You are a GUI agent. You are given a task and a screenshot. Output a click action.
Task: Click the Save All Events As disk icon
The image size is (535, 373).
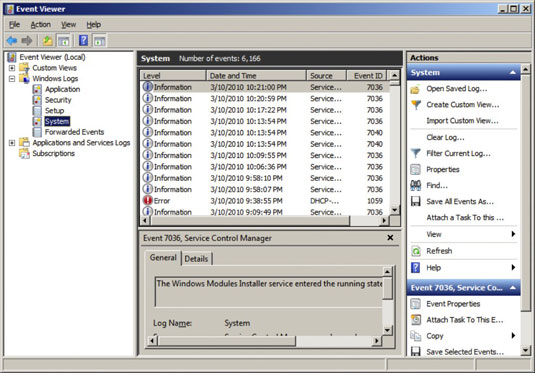pos(415,201)
